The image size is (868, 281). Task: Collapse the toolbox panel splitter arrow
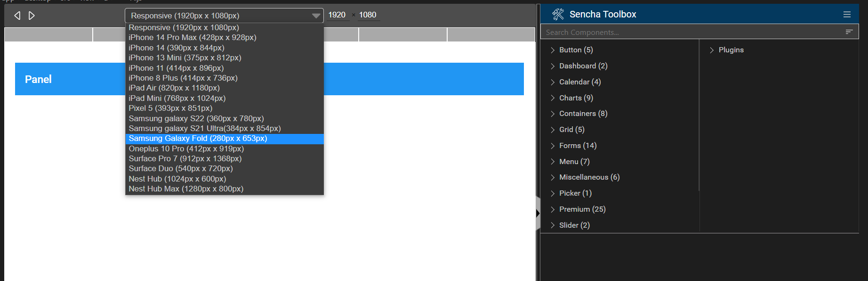tap(538, 214)
